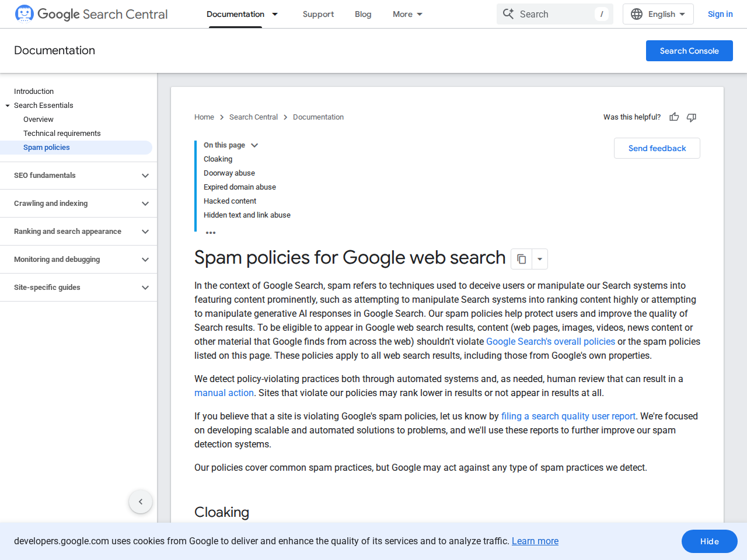The image size is (747, 560).
Task: Click the 'Spam policies for Google web search' heading
Action: [x=350, y=258]
